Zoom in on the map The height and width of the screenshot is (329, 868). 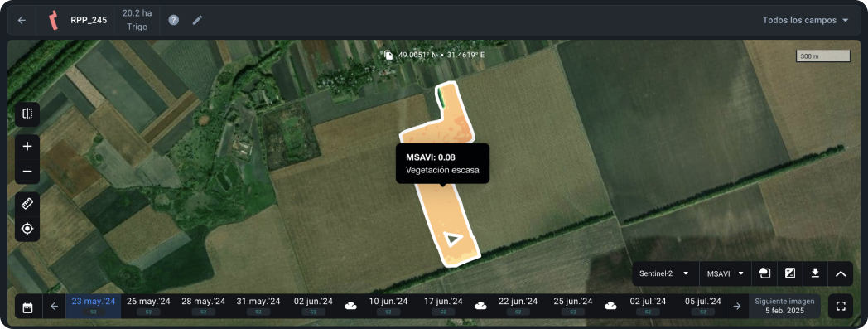click(27, 147)
